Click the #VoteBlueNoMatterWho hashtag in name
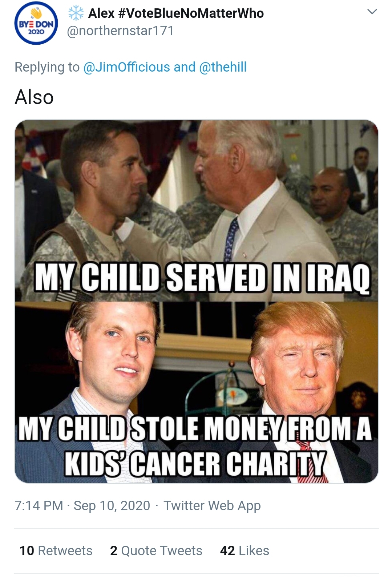This screenshot has width=392, height=577. click(191, 13)
